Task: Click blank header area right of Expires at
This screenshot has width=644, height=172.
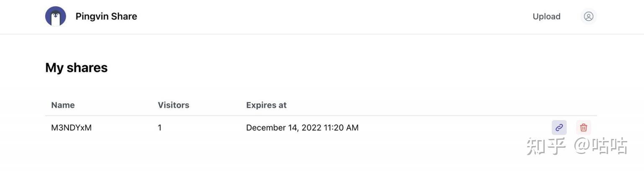Action: 419,105
